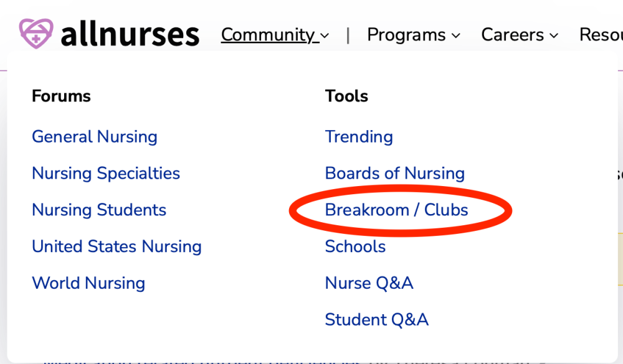Select Breakroom / Clubs link
The image size is (623, 364).
tap(396, 210)
